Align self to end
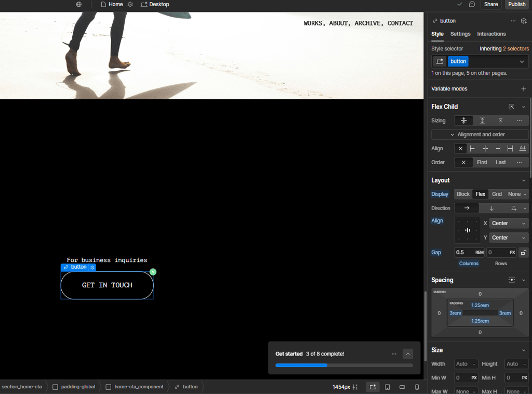Image resolution: width=532 pixels, height=394 pixels. pos(498,149)
